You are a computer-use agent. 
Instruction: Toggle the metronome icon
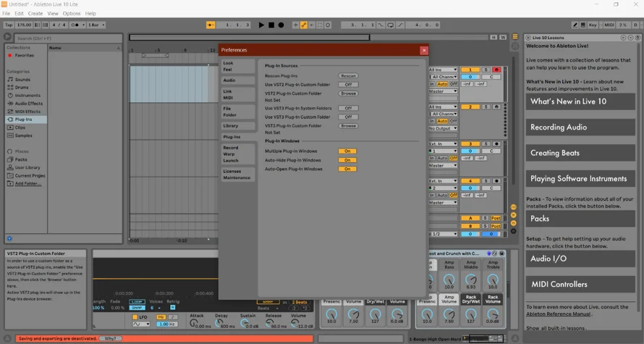click(75, 25)
